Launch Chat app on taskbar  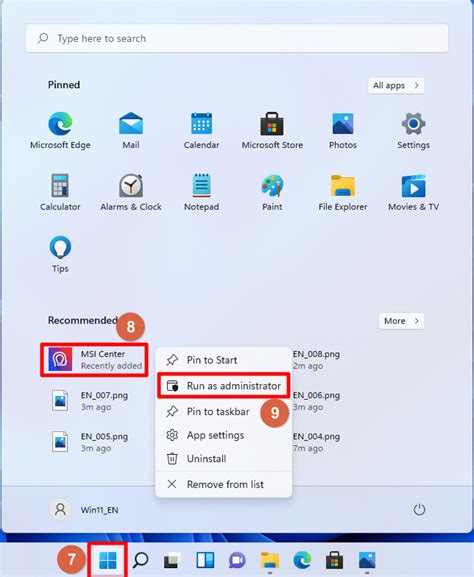point(237,560)
